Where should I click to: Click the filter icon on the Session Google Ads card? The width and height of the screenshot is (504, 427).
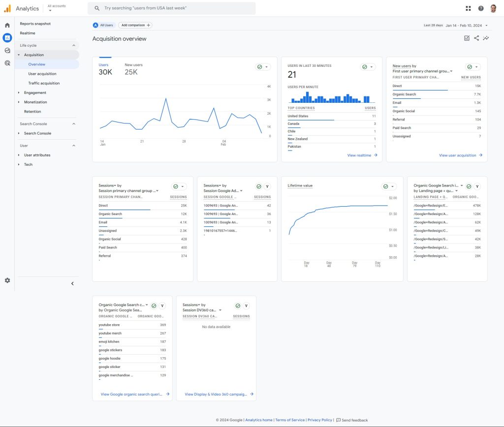coord(267,186)
